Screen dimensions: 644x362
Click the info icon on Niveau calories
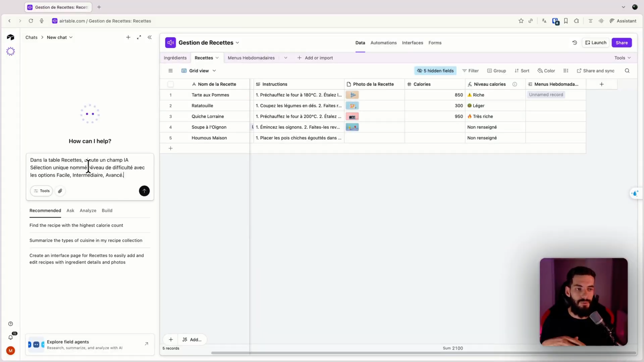pos(515,84)
